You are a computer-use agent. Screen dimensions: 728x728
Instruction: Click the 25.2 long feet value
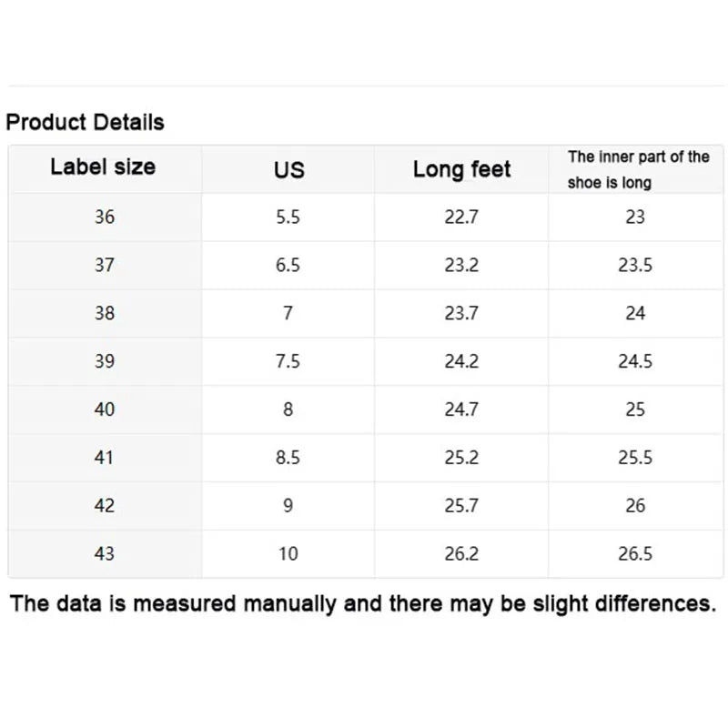(461, 458)
